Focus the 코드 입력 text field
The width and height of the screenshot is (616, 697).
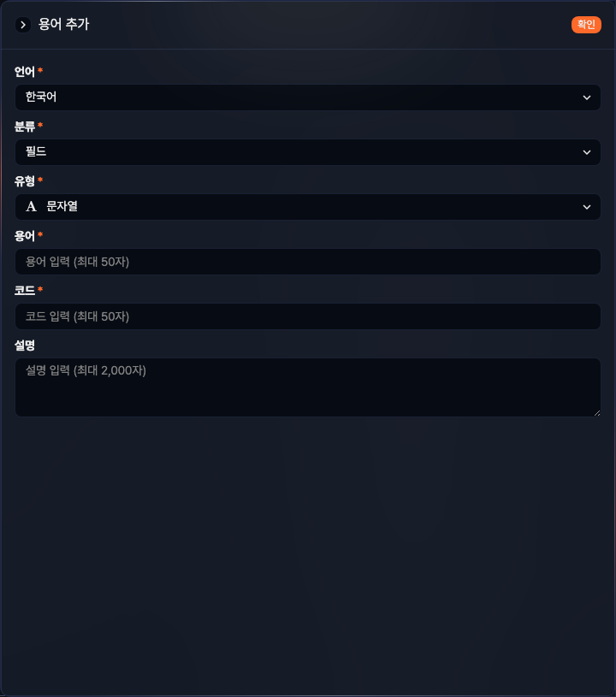308,316
